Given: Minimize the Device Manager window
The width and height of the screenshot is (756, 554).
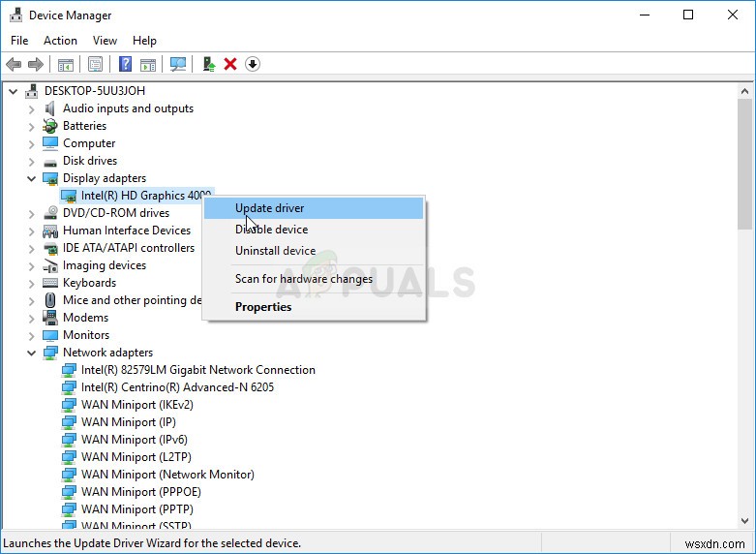Looking at the screenshot, I should point(644,15).
